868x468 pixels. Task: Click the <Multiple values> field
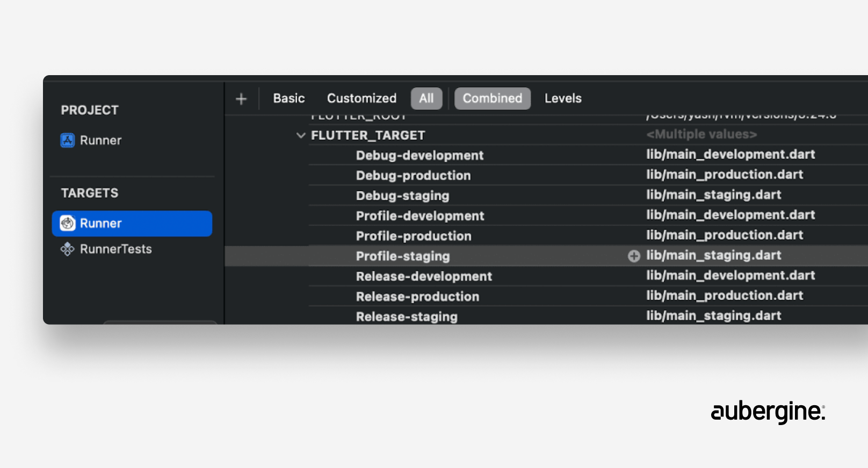tap(701, 134)
